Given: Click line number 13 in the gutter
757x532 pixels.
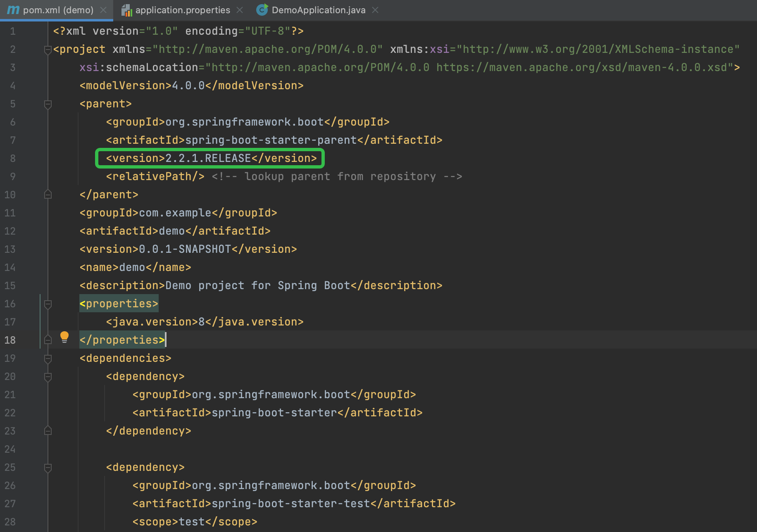Looking at the screenshot, I should pyautogui.click(x=10, y=249).
